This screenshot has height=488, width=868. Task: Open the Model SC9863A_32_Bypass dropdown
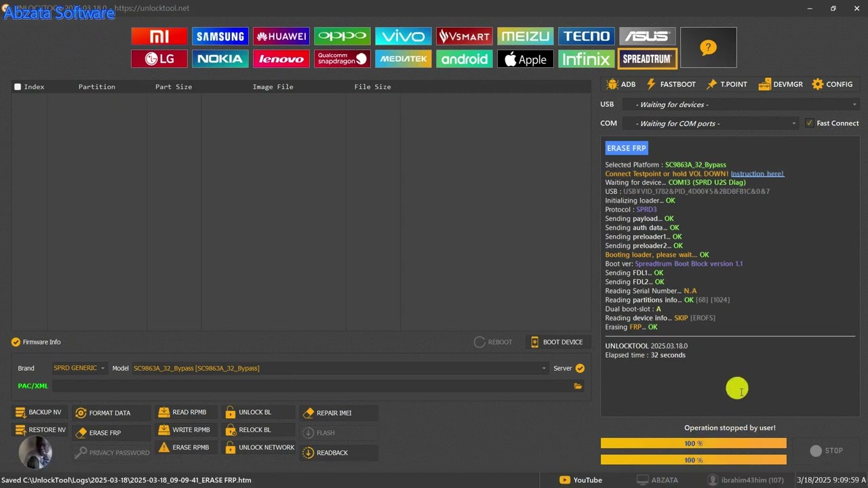click(339, 368)
